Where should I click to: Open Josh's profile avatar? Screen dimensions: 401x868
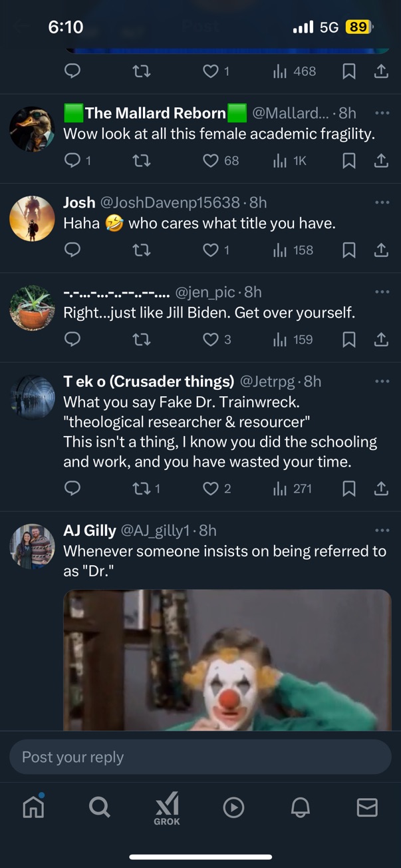32,218
